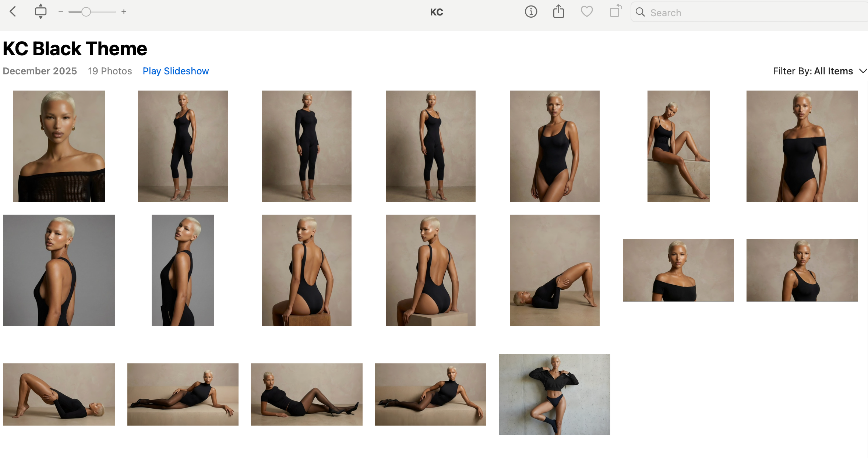
Task: Open the photo info panel
Action: [x=531, y=11]
